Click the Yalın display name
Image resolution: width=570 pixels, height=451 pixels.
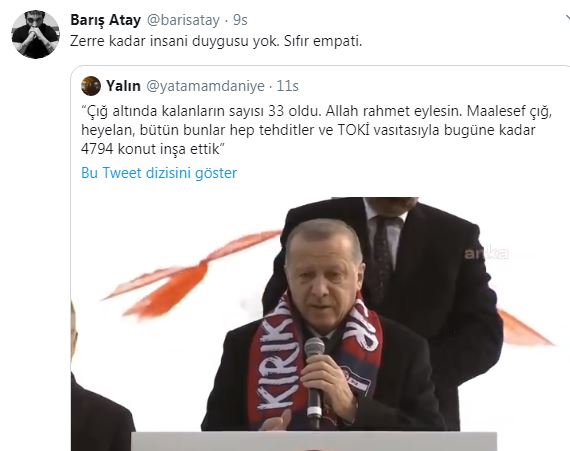tap(123, 86)
